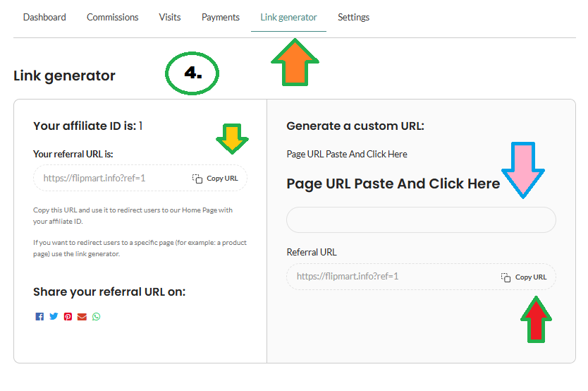
Task: Click the red up arrow below Copy URL
Action: [x=537, y=320]
